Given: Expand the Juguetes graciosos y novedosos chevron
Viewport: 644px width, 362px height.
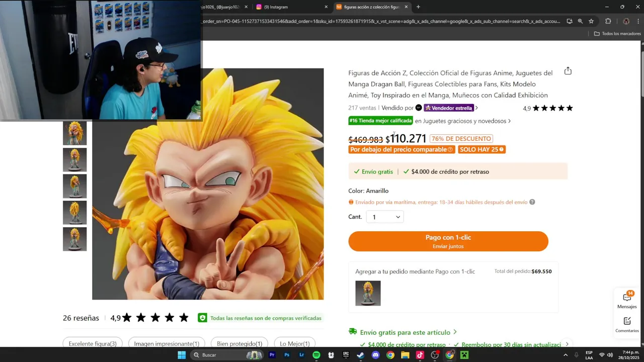Looking at the screenshot, I should click(x=509, y=121).
